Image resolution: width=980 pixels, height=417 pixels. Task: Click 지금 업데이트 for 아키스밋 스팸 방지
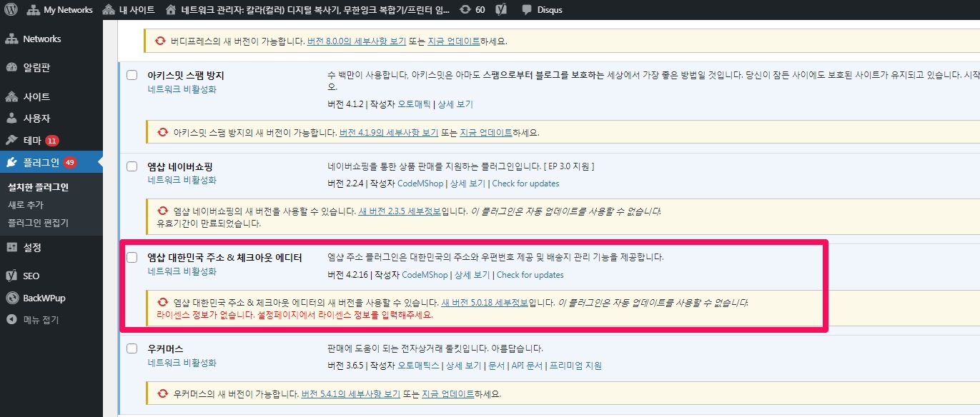[486, 133]
